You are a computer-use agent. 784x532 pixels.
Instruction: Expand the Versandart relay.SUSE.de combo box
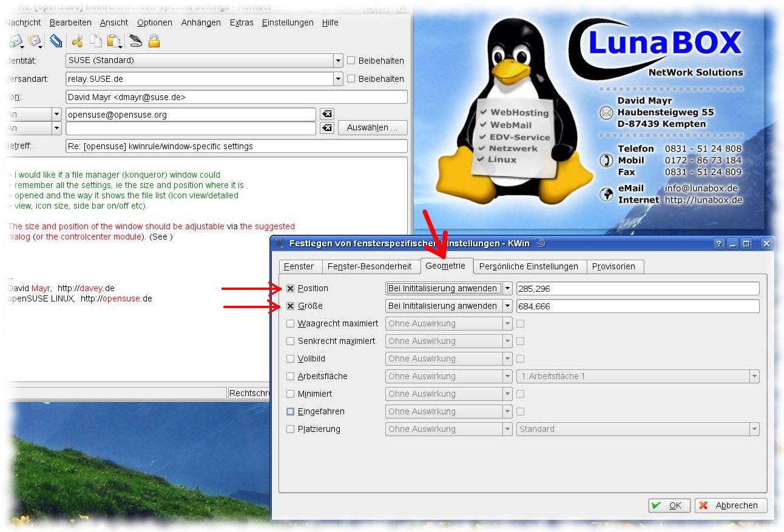coord(338,79)
